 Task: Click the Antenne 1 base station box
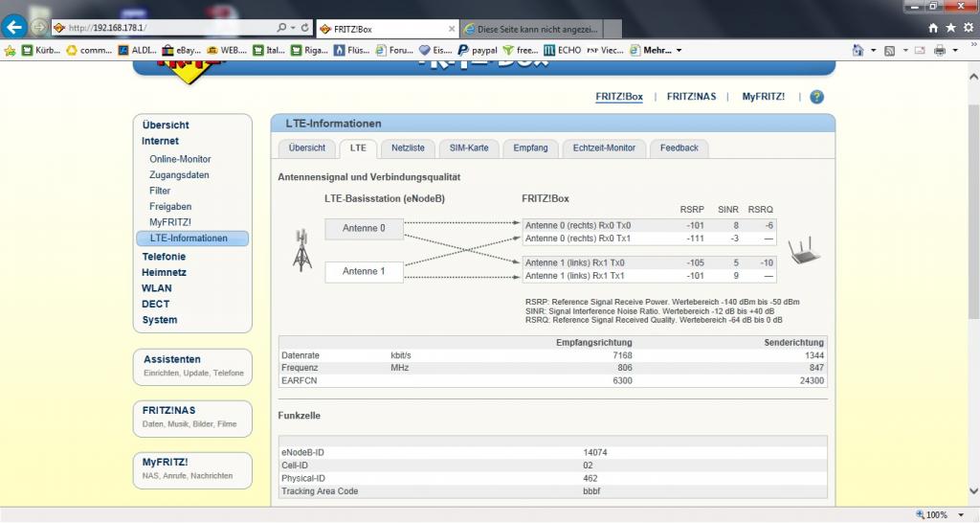click(364, 271)
